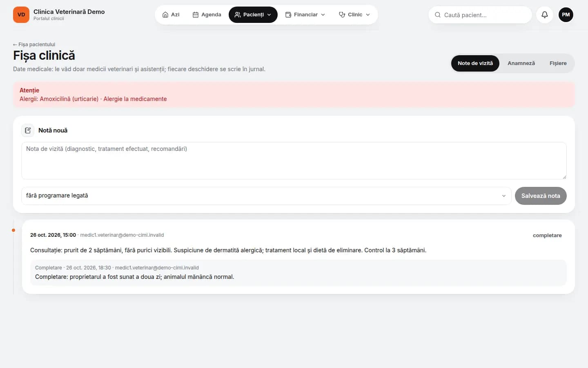Click the Notă nouă edit icon

click(28, 130)
